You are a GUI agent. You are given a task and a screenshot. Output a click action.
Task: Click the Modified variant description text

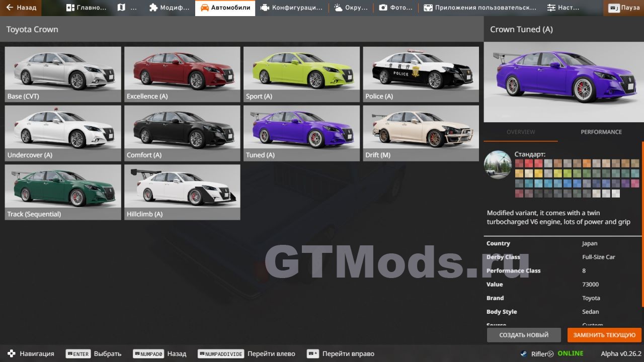pyautogui.click(x=558, y=217)
